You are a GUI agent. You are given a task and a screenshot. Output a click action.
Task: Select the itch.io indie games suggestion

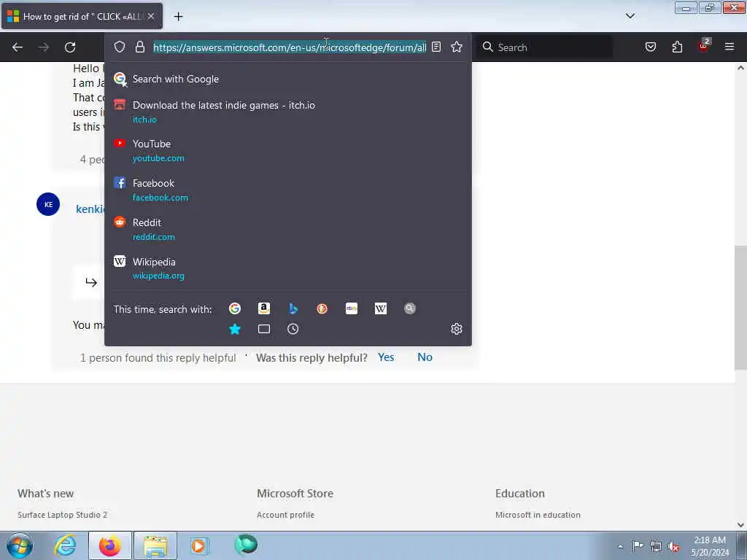287,112
